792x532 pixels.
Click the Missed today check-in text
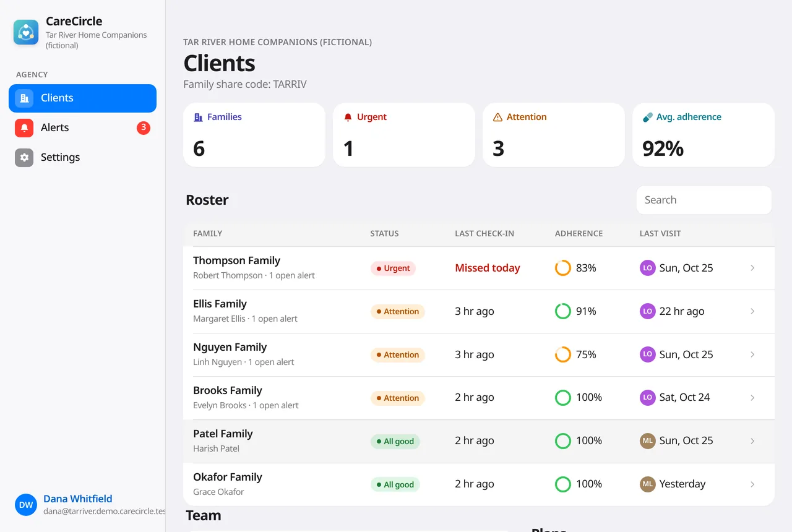488,268
